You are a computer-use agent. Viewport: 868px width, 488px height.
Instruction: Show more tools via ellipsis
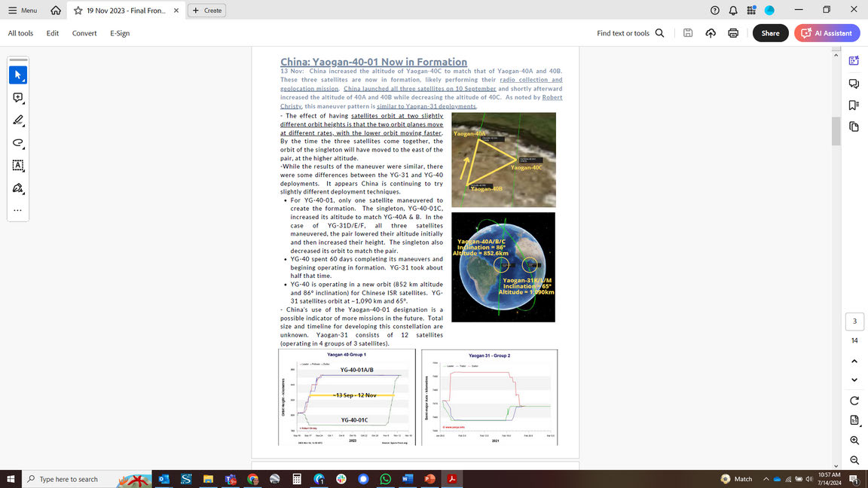coord(18,210)
